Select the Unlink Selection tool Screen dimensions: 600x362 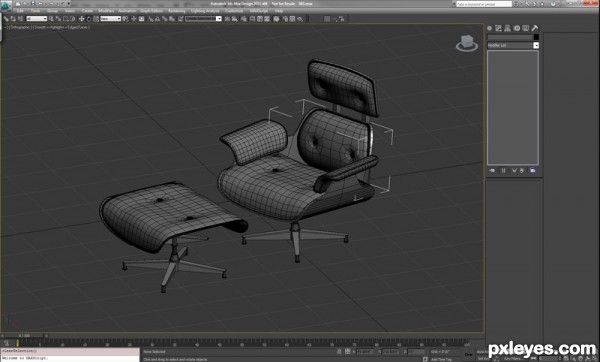pyautogui.click(x=13, y=18)
